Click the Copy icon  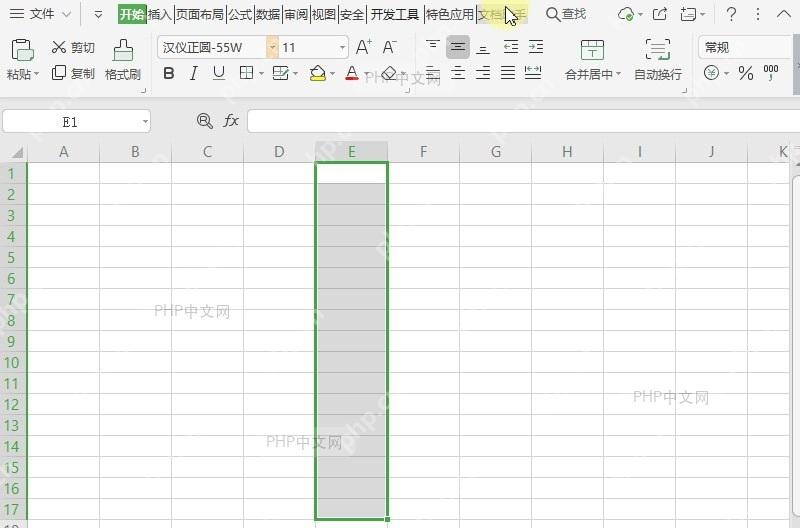pos(59,73)
